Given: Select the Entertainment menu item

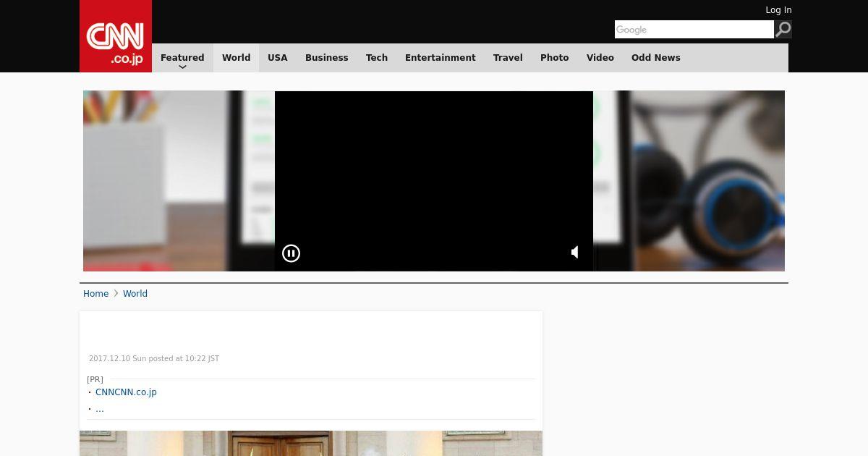Looking at the screenshot, I should [x=441, y=58].
